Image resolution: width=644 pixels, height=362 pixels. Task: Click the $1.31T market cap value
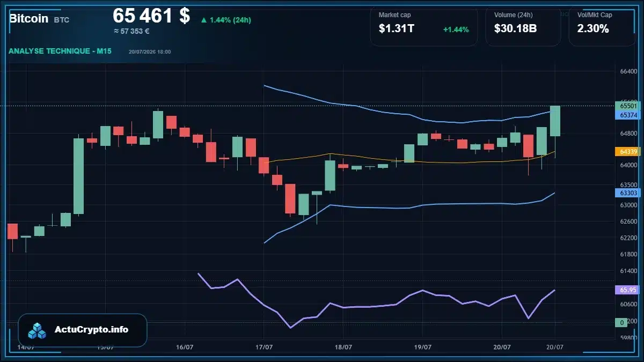coord(396,29)
